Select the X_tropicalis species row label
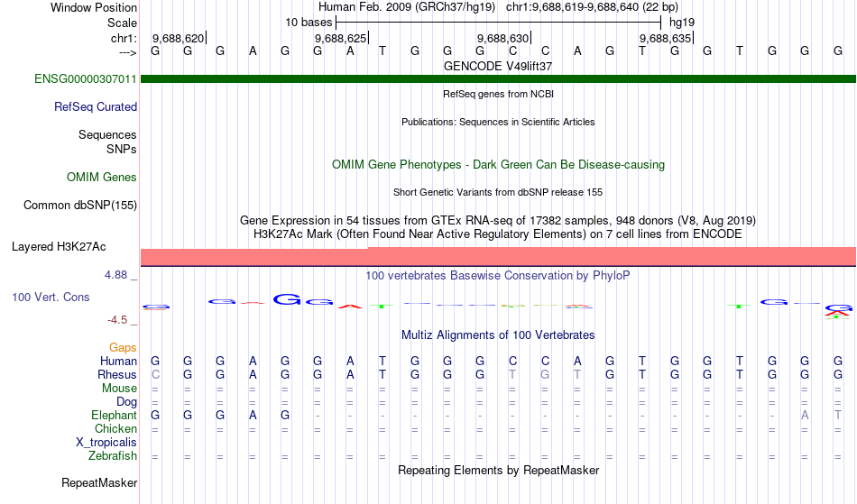 [x=106, y=443]
